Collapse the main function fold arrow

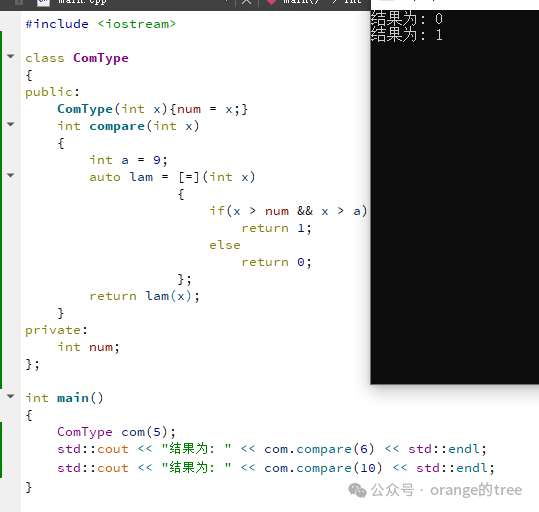tap(11, 396)
